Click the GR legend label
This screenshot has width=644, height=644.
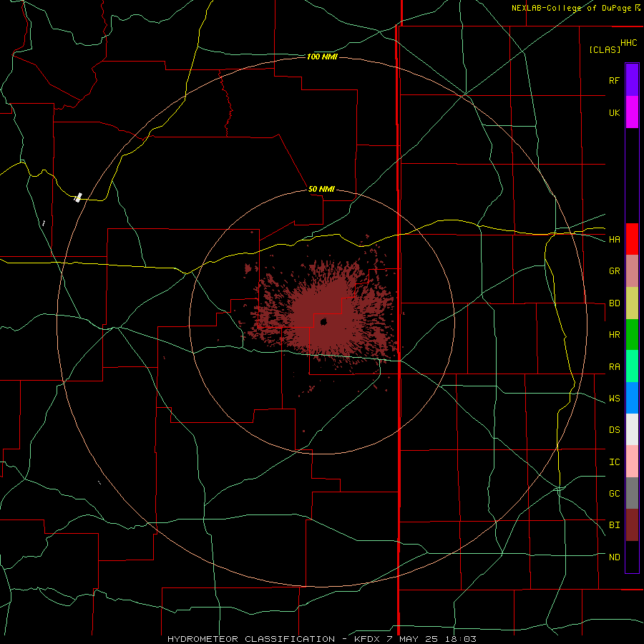coord(614,271)
